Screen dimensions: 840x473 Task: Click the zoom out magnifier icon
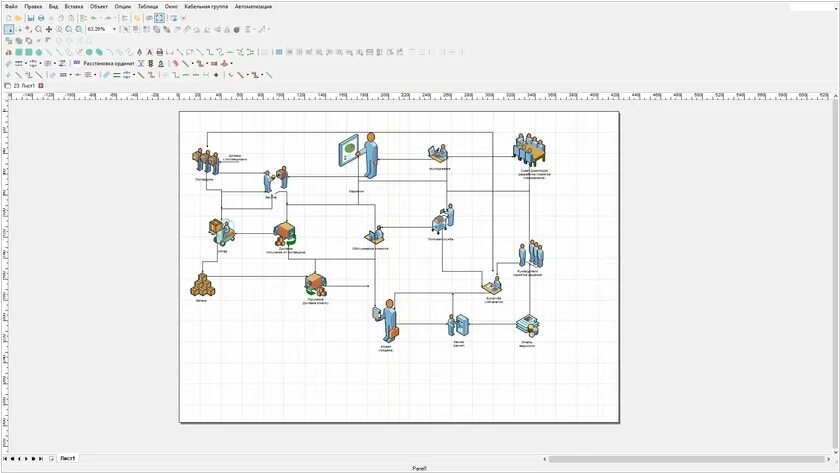69,29
